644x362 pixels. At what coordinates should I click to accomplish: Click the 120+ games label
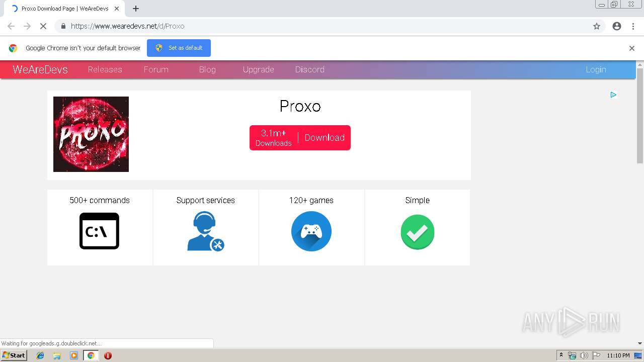point(311,200)
